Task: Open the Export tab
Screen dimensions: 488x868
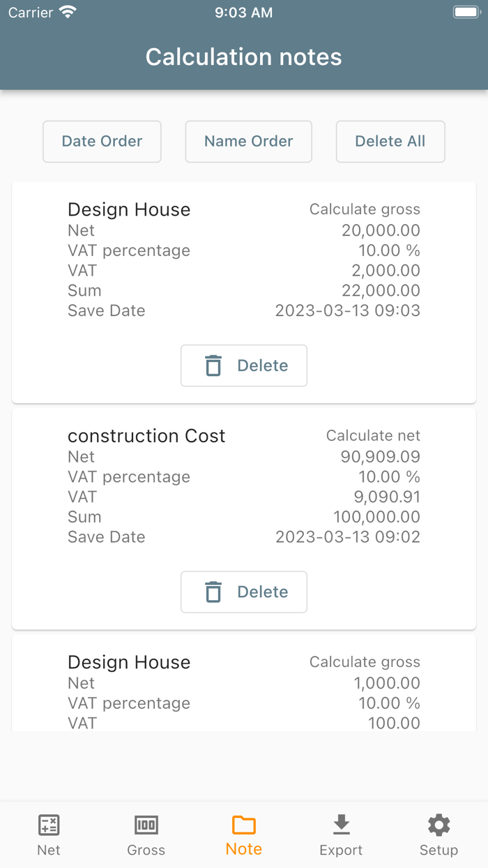Action: point(341,834)
